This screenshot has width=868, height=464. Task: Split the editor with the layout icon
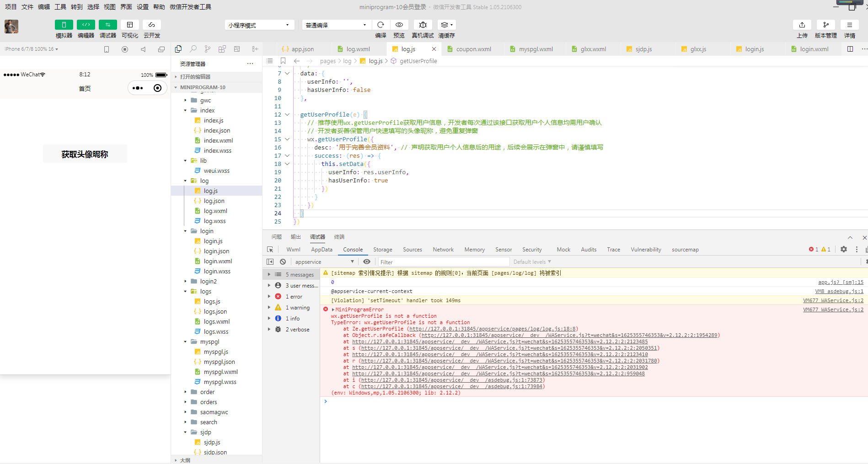[x=850, y=49]
